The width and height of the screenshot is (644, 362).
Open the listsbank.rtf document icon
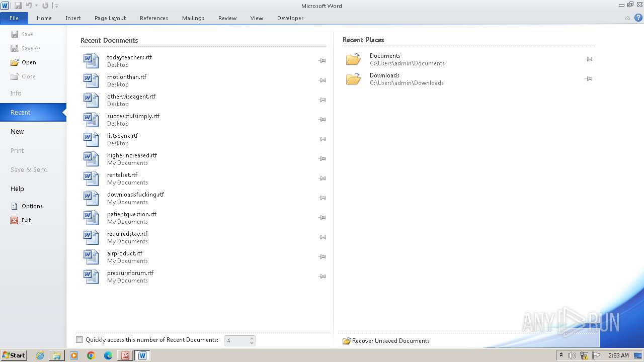pyautogui.click(x=91, y=139)
